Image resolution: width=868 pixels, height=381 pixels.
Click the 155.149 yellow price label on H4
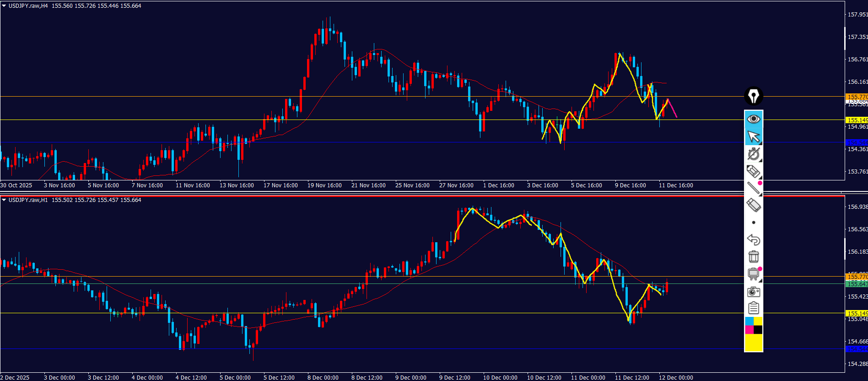coord(856,120)
